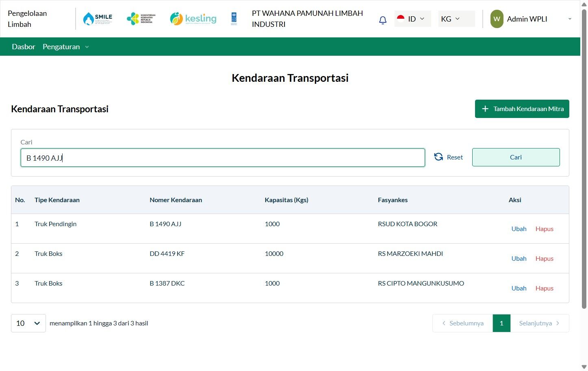
Task: Select page 1 in pagination
Action: [x=501, y=323]
